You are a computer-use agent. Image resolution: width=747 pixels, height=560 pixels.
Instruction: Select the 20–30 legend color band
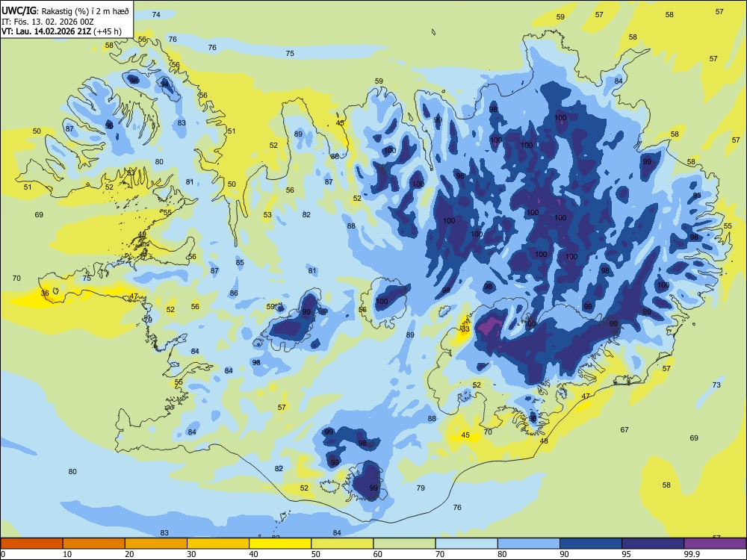[x=156, y=544]
